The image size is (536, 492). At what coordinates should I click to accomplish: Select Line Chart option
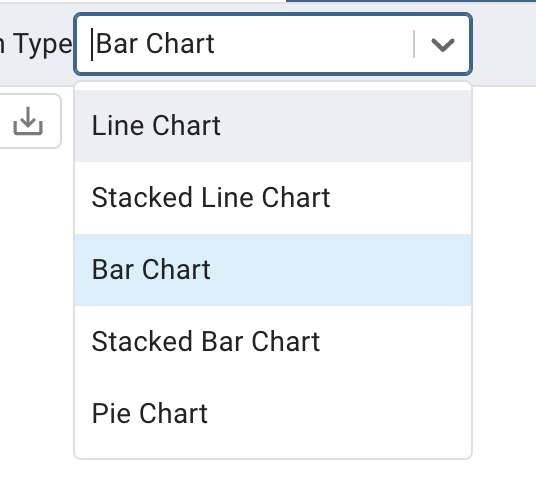[273, 126]
